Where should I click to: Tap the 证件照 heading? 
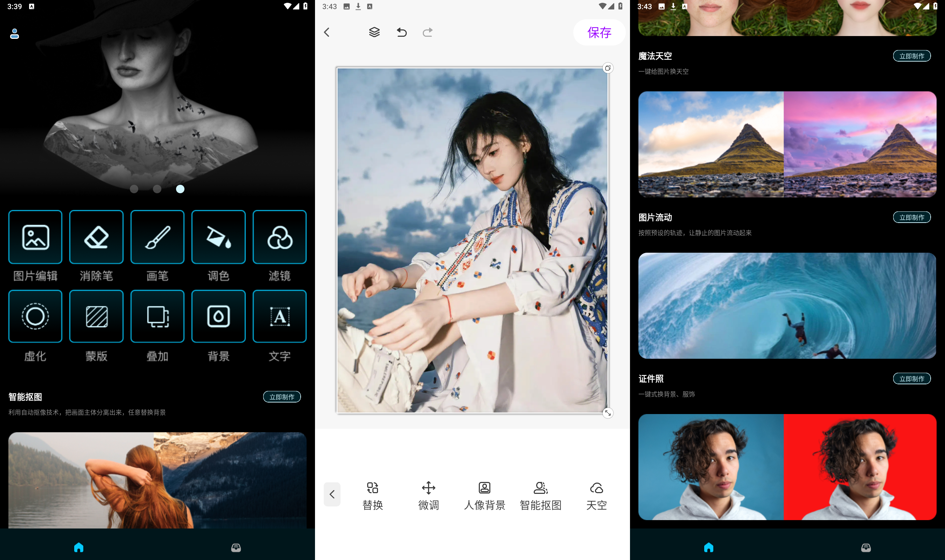tap(651, 379)
